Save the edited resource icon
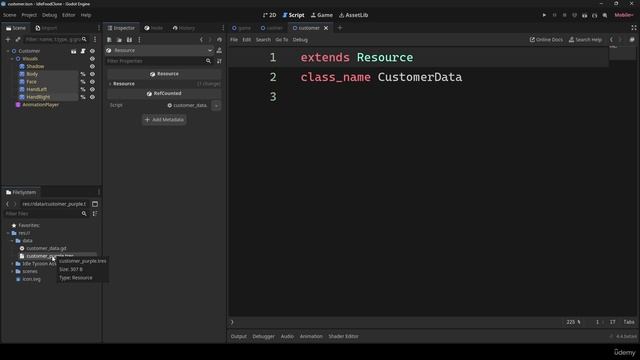The height and width of the screenshot is (360, 640). (129, 40)
